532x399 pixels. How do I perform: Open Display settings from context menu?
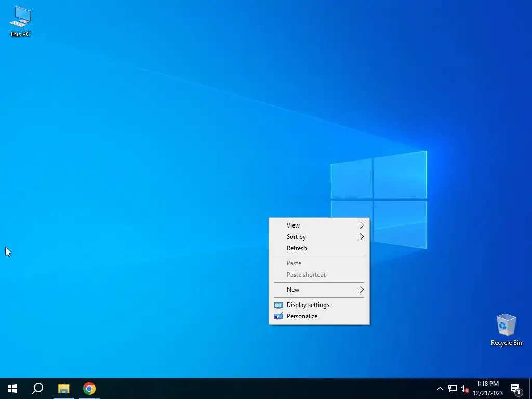pos(319,304)
